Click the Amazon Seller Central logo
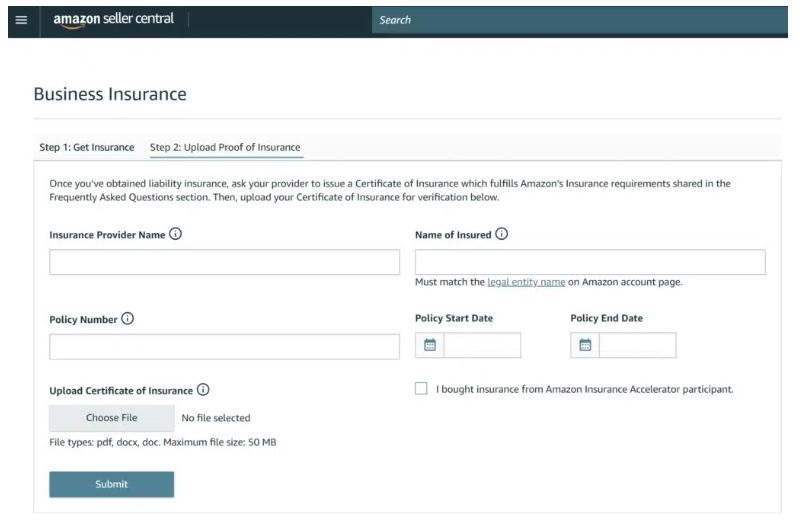The image size is (812, 530). [x=113, y=20]
